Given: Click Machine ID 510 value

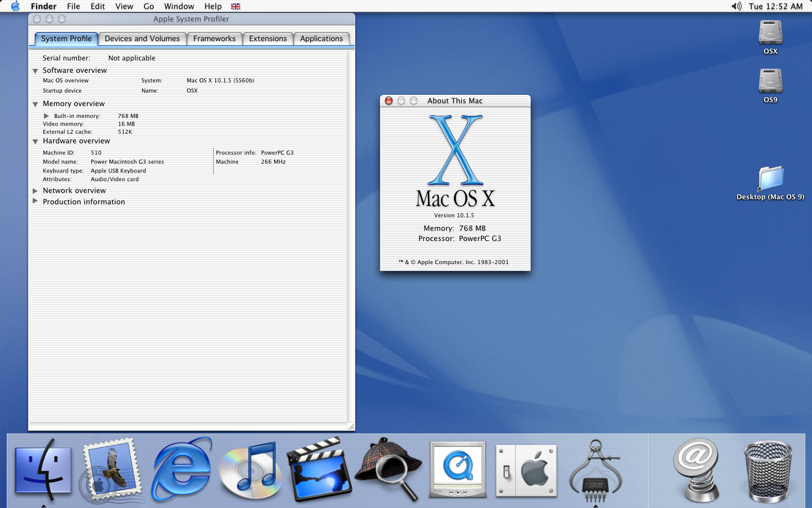Looking at the screenshot, I should coord(96,153).
